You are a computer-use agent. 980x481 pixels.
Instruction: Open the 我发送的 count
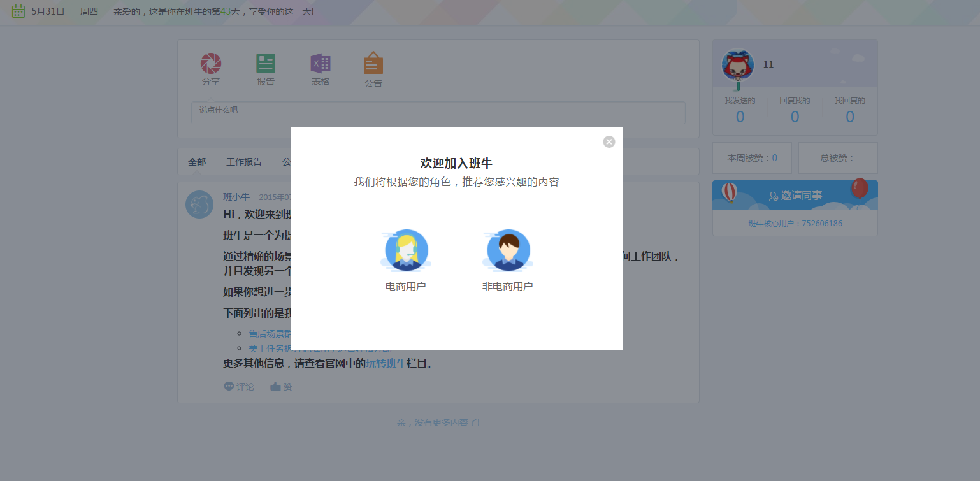(x=740, y=117)
